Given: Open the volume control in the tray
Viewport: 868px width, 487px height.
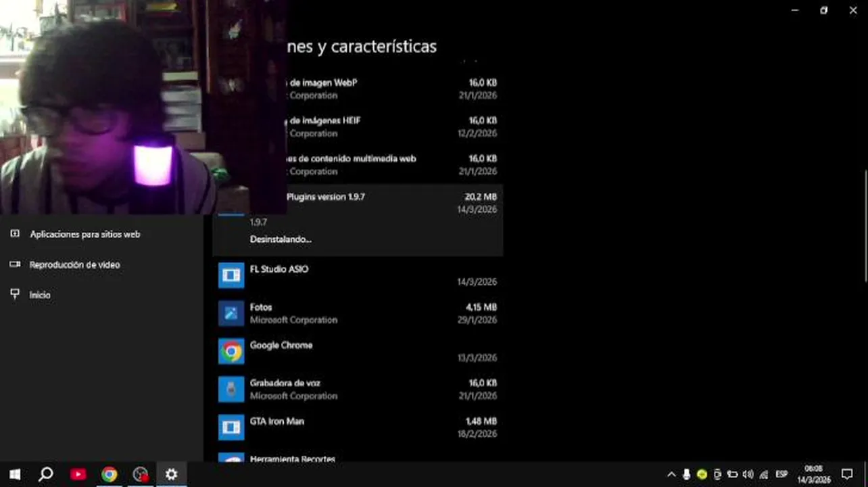Looking at the screenshot, I should point(748,474).
